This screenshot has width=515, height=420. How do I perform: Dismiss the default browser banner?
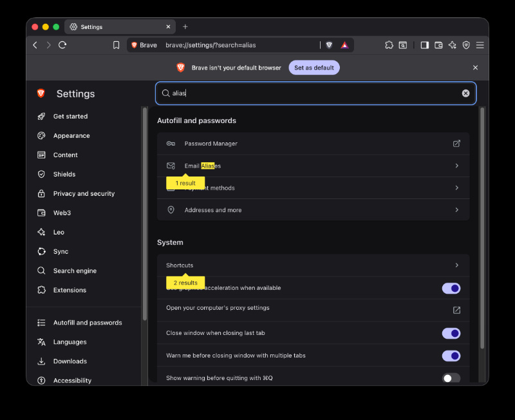[475, 68]
